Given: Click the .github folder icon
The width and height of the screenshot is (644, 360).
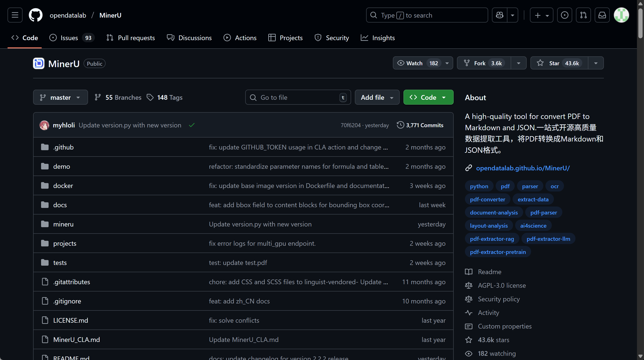Looking at the screenshot, I should click(45, 147).
